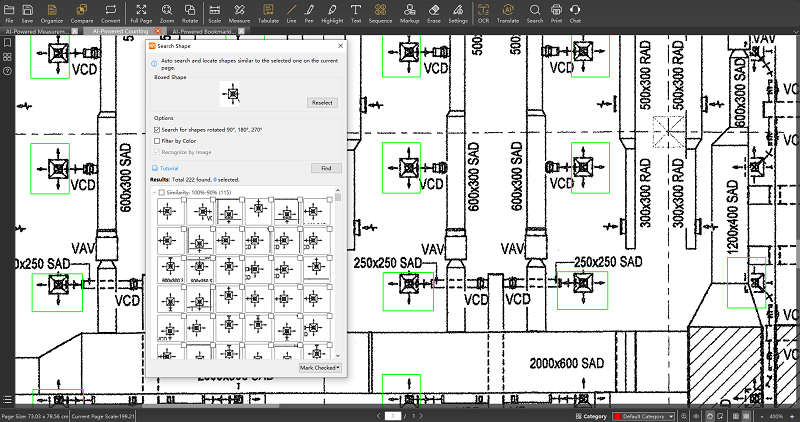Click the Erase tool icon
The height and width of the screenshot is (422, 800).
coord(432,12)
